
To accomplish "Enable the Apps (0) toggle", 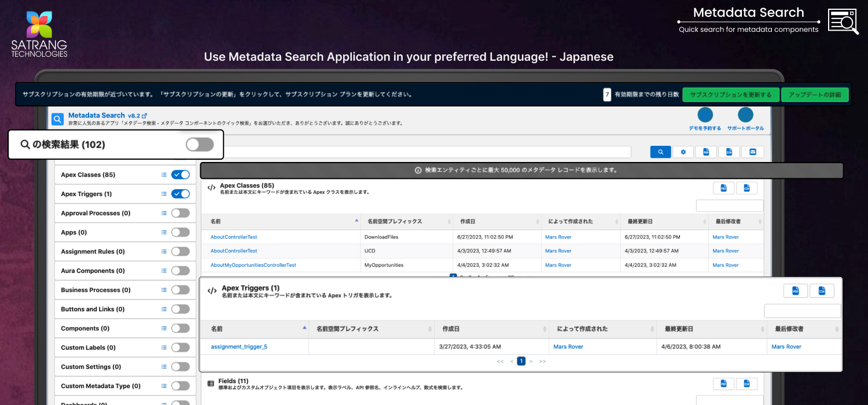I will point(181,232).
